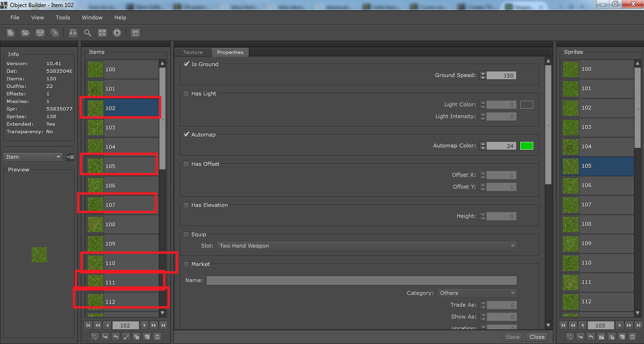The image size is (644, 344).
Task: Open the Slot dropdown showing Two Hand Weapon
Action: [366, 246]
